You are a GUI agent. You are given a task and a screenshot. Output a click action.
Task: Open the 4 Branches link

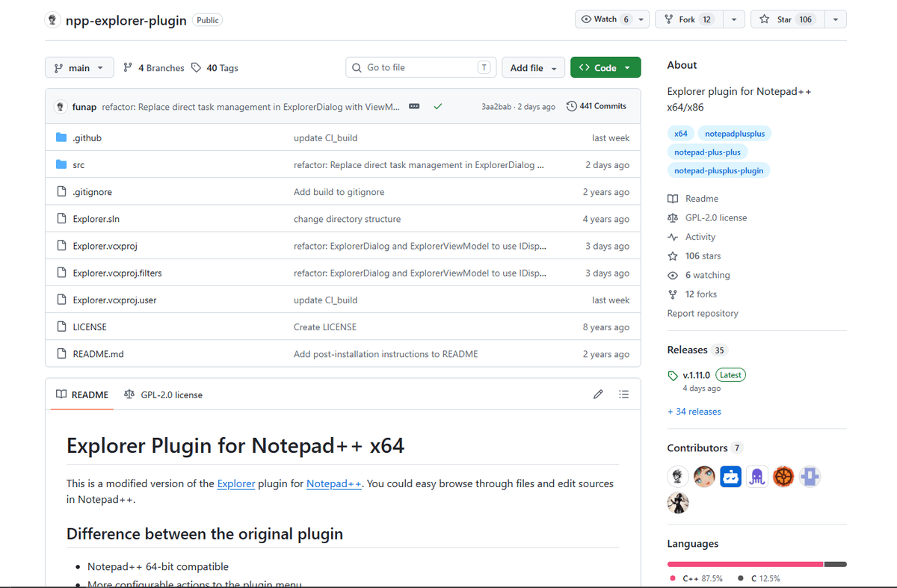pos(154,68)
